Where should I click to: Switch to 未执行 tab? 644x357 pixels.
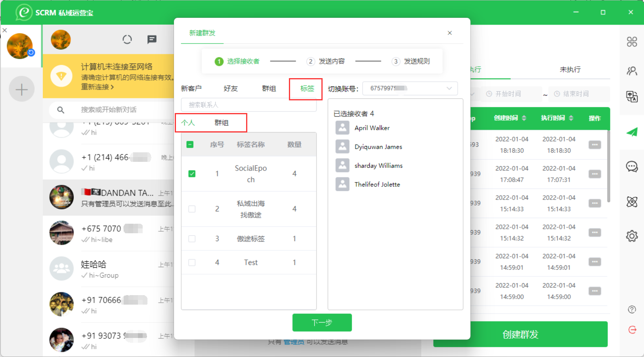(x=570, y=69)
